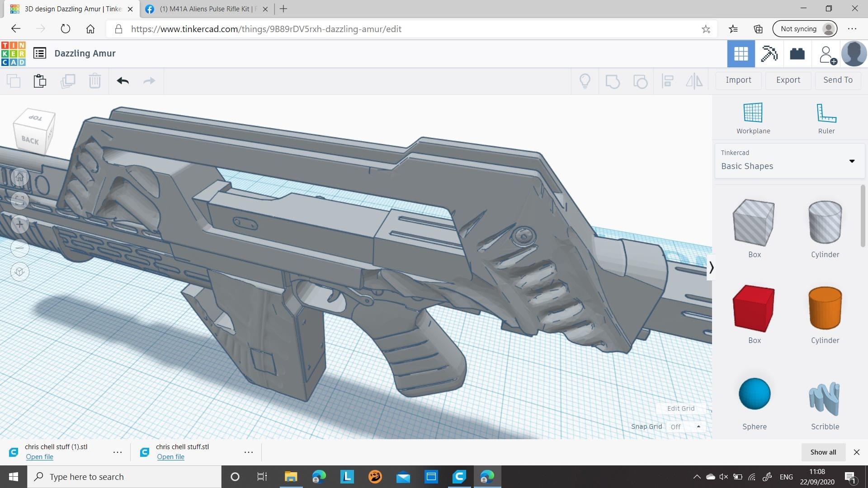Open the designs list icon beside title
868x488 pixels.
click(x=40, y=53)
